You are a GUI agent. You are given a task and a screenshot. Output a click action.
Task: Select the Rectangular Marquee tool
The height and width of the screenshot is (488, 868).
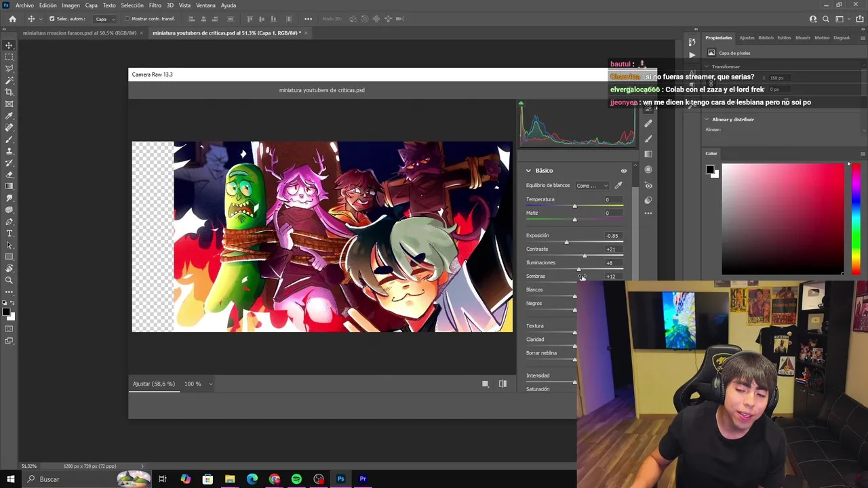click(x=9, y=57)
